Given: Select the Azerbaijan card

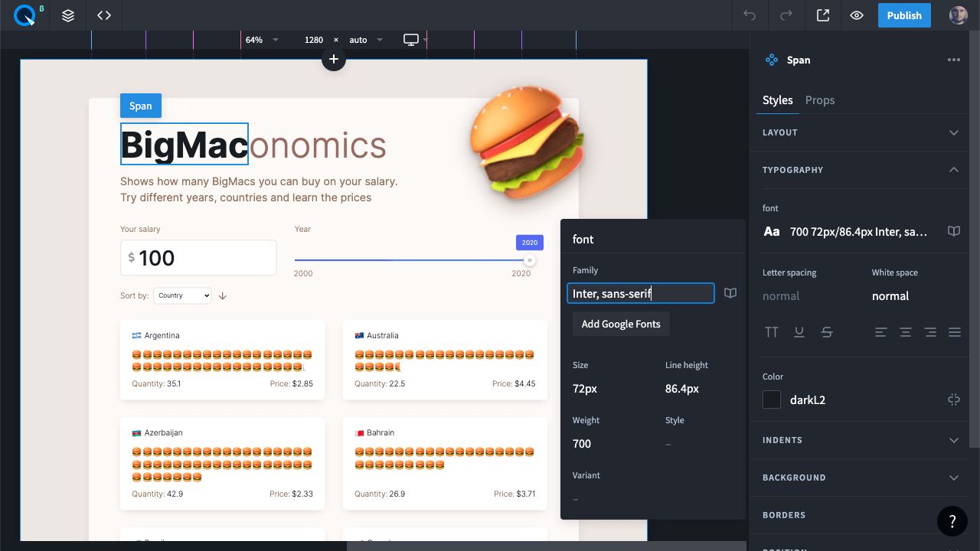Looking at the screenshot, I should point(223,464).
